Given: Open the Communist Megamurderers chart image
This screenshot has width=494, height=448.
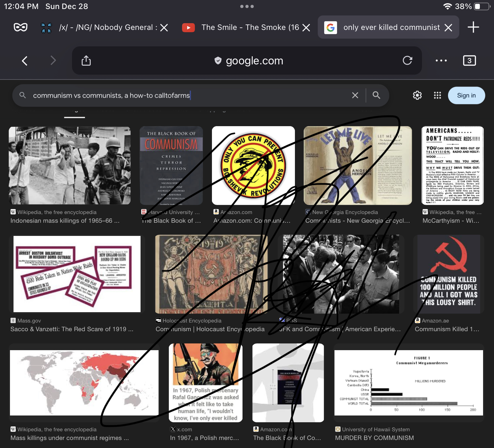Looking at the screenshot, I should tap(409, 383).
